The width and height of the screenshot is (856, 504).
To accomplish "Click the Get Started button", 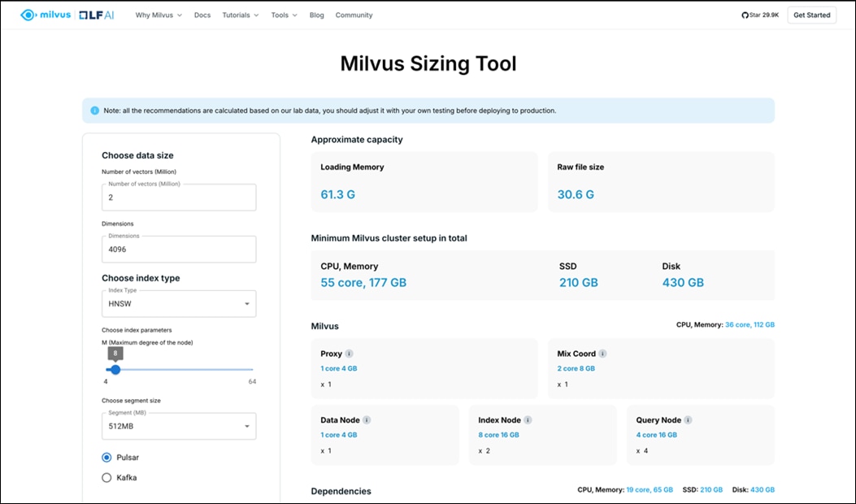I will pyautogui.click(x=811, y=14).
